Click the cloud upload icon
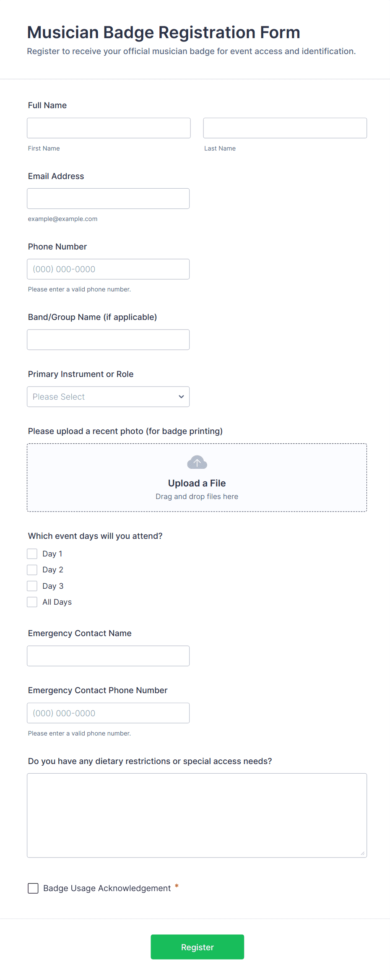This screenshot has height=980, width=390. (197, 462)
